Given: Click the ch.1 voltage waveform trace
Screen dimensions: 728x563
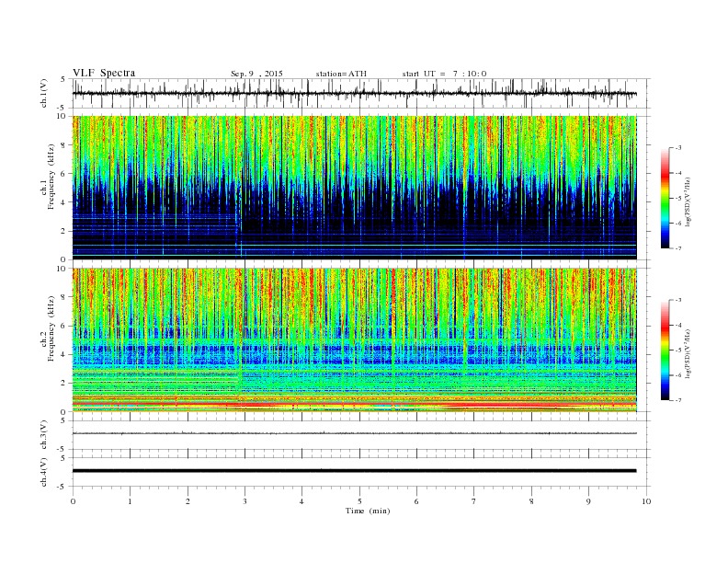Looking at the screenshot, I should pos(354,93).
